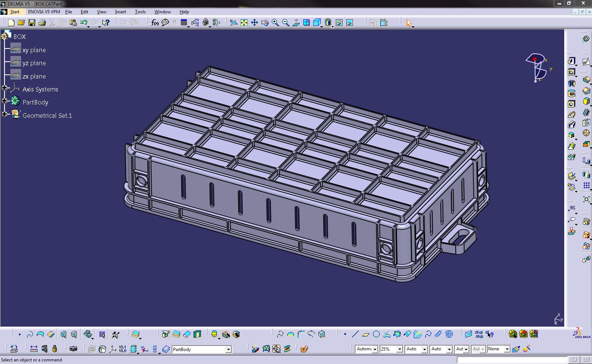Select the Pan view tool
Image resolution: width=592 pixels, height=364 pixels.
254,23
